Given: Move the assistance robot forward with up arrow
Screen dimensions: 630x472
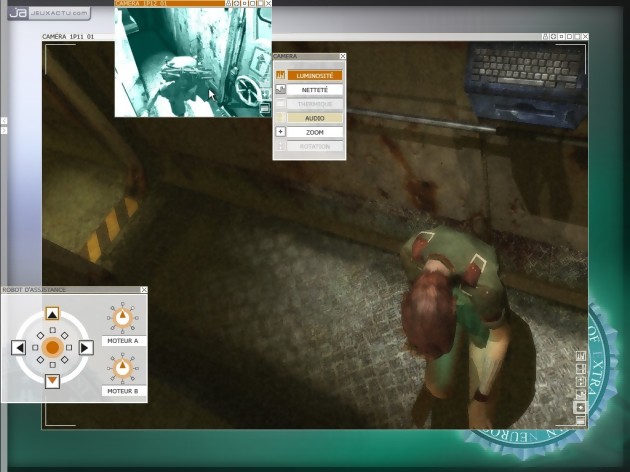Looking at the screenshot, I should [52, 314].
